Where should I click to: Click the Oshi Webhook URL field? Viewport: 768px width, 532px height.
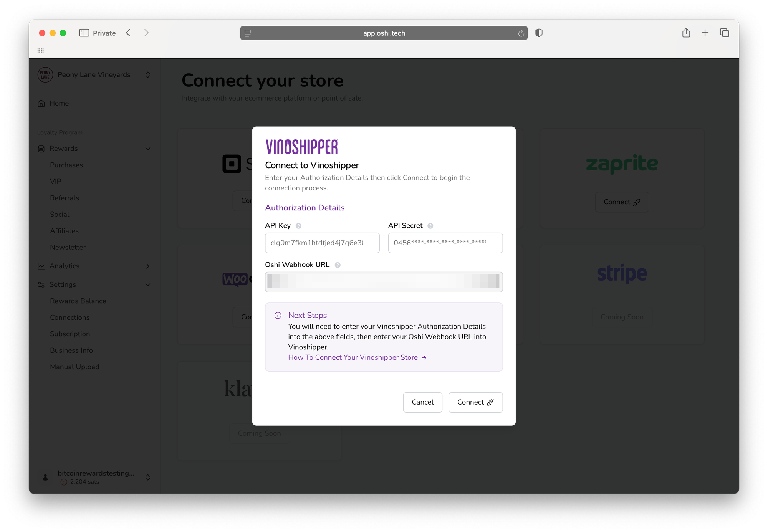pos(384,282)
